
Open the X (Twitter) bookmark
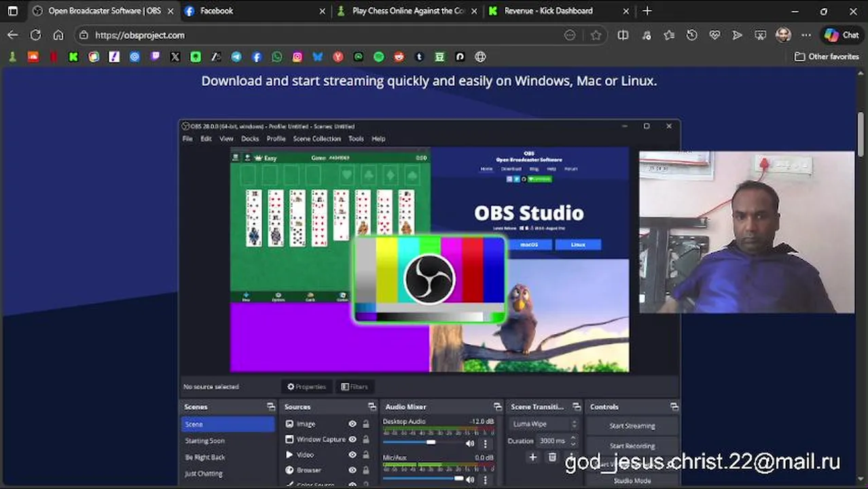coord(175,57)
